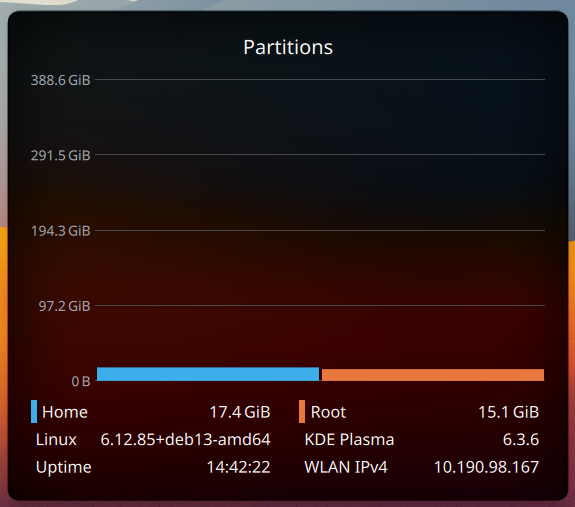Select the 15.1 GiB Root usage value
Viewport: 575px width, 507px height.
coord(509,412)
